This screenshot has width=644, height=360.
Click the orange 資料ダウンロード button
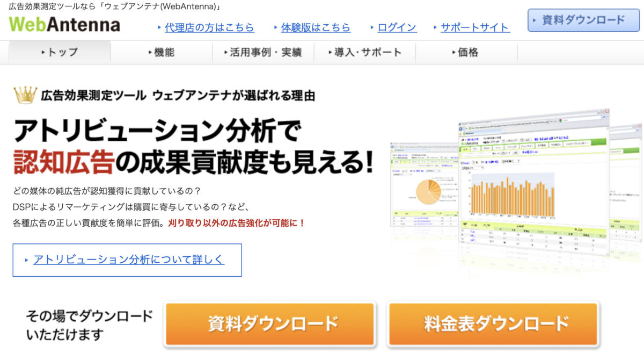click(269, 323)
